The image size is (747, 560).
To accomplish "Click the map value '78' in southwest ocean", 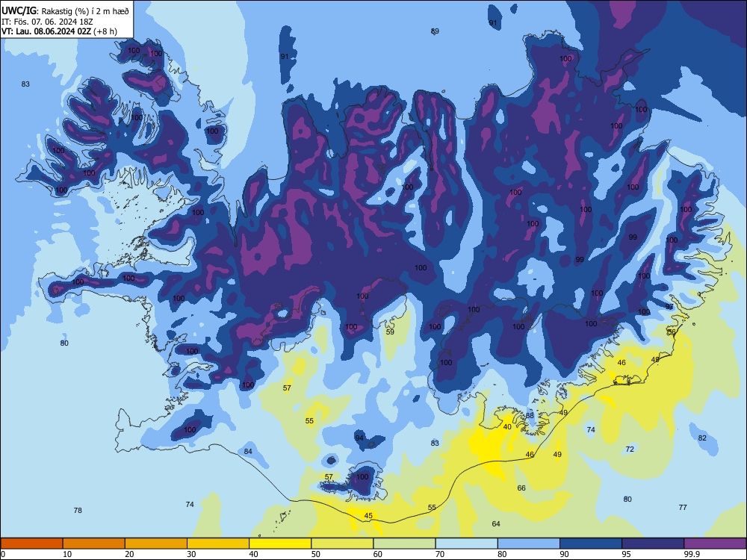I will coord(78,511).
